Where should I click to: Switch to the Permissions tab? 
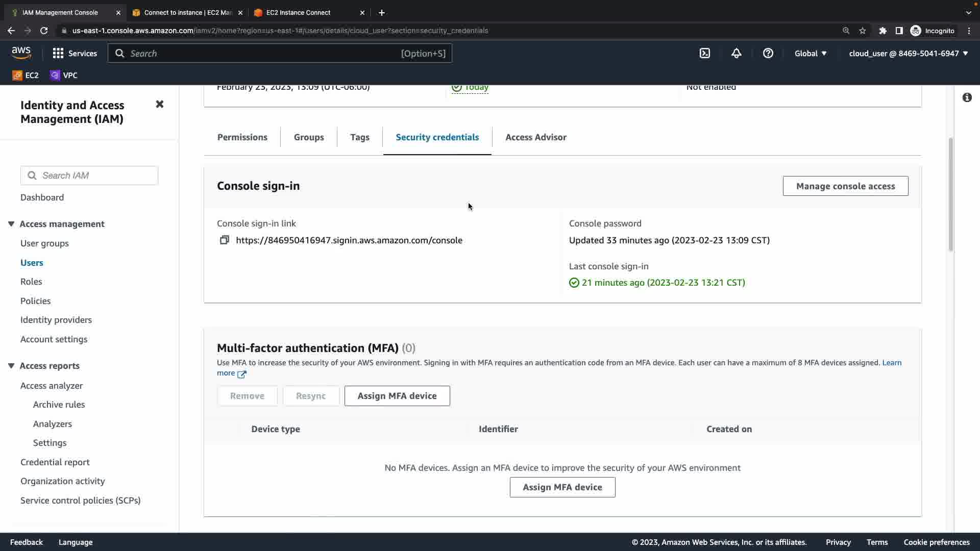click(242, 137)
